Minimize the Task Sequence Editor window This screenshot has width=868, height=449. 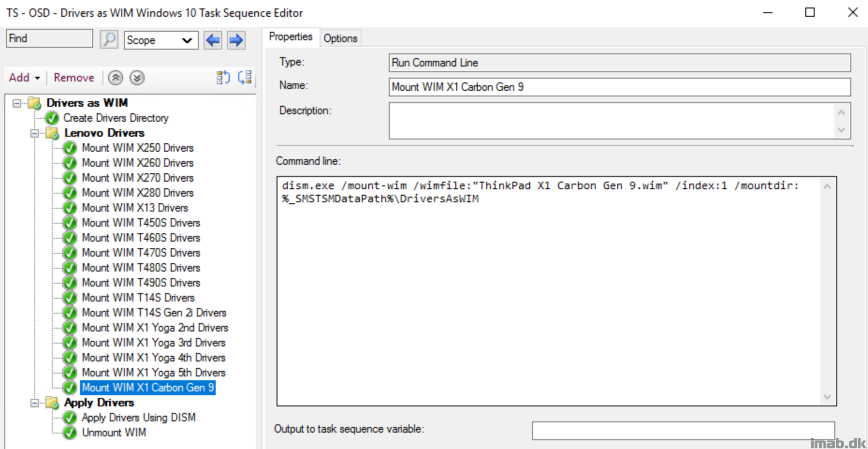(768, 13)
